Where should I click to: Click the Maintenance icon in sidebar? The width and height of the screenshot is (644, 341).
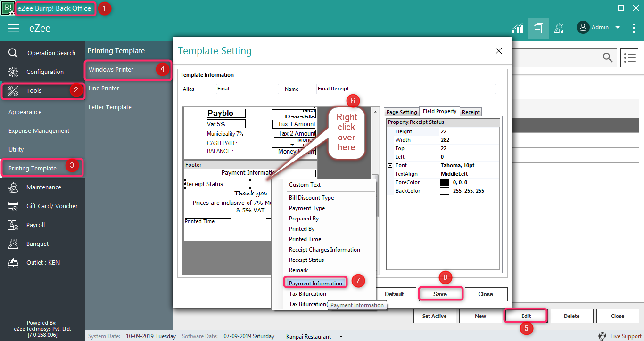13,187
